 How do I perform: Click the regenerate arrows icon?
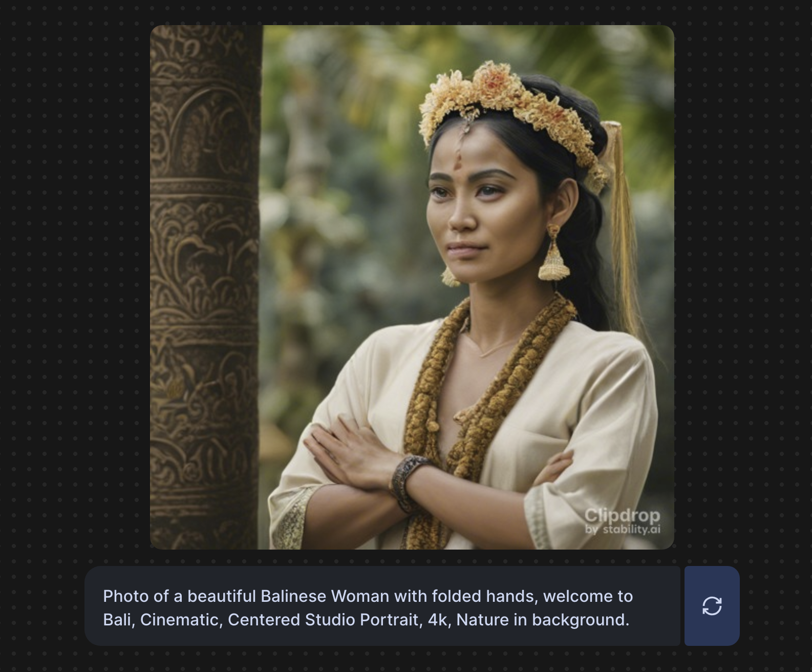point(712,606)
